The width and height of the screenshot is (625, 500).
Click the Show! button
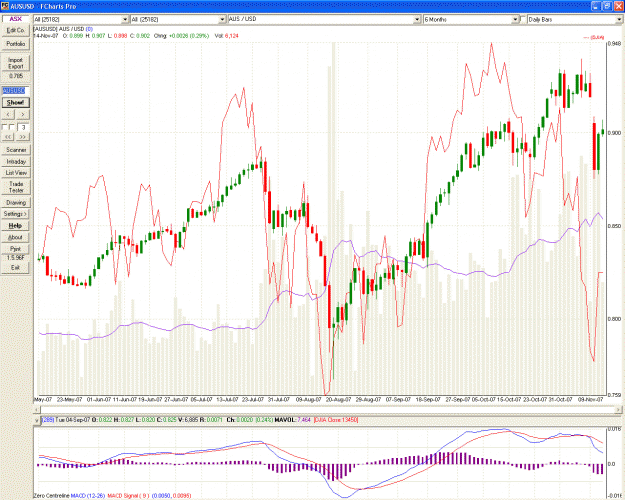[x=16, y=102]
